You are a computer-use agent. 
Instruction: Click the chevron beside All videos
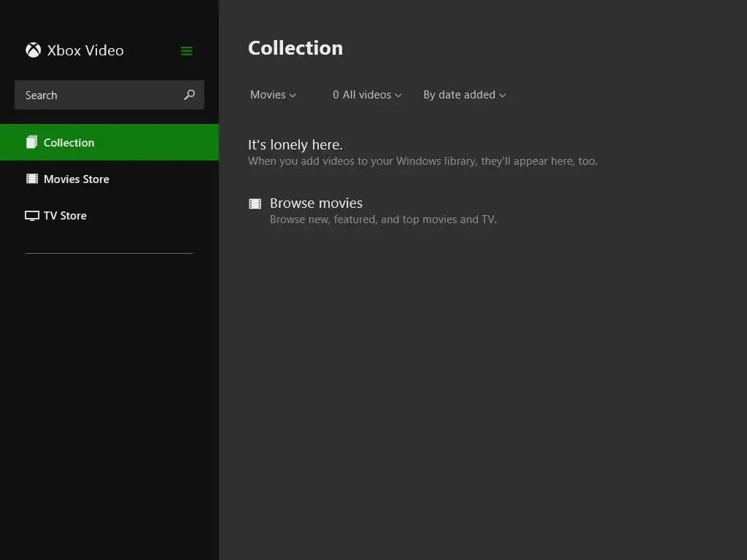[x=398, y=96]
